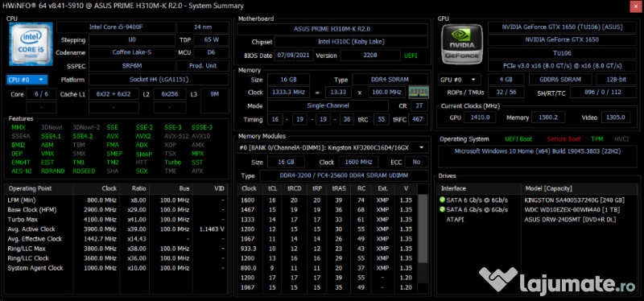644x301 pixels.
Task: Click the red Secure Boot indicator
Action: click(x=563, y=139)
